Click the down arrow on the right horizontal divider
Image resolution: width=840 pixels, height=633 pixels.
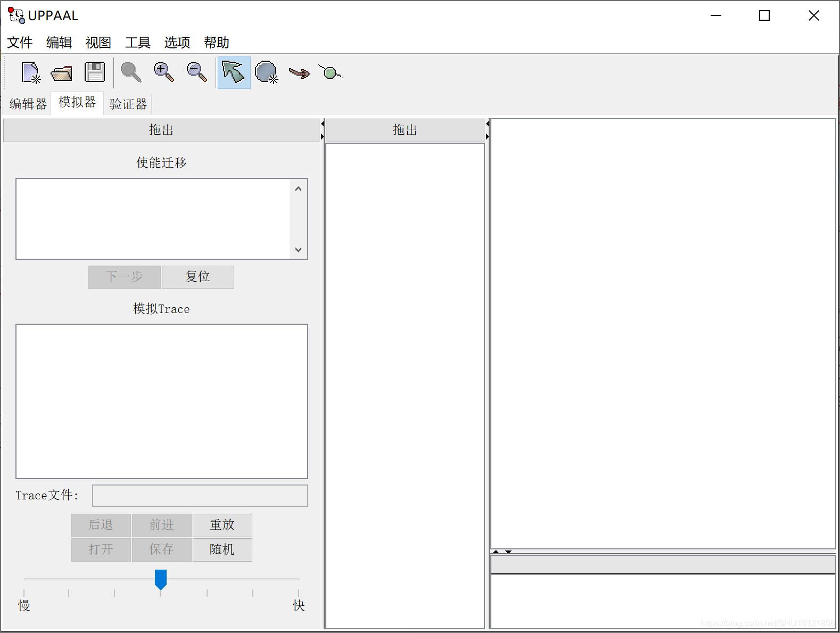coord(508,552)
